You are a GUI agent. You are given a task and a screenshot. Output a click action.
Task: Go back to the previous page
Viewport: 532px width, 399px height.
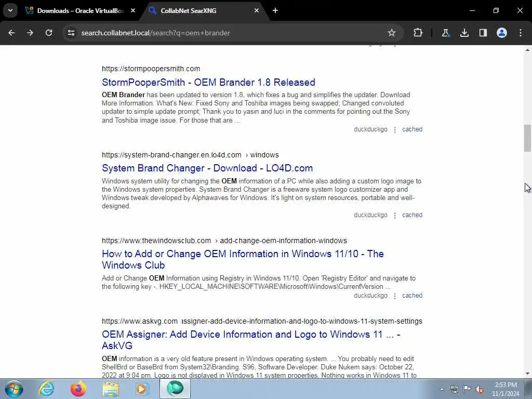11,33
